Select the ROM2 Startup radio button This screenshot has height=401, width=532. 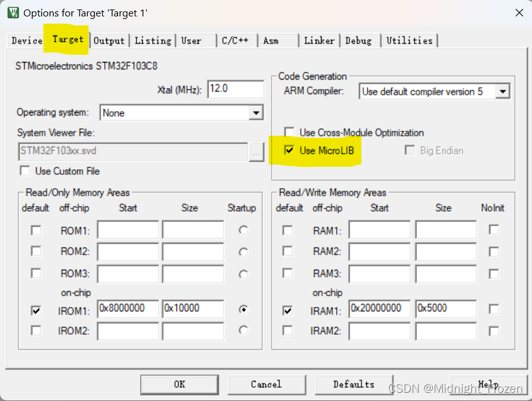(x=243, y=252)
